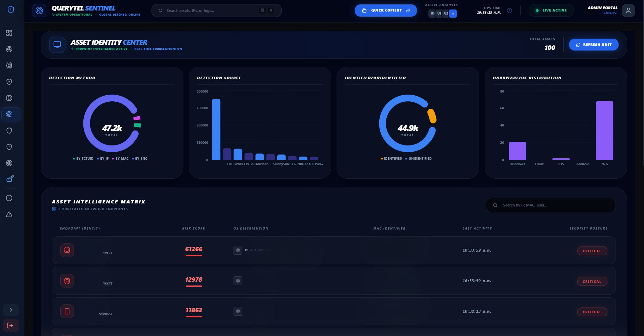Viewport: 644px width, 336px height.
Task: Open analyst avatar U1 under Active Analysts
Action: pyautogui.click(x=432, y=14)
